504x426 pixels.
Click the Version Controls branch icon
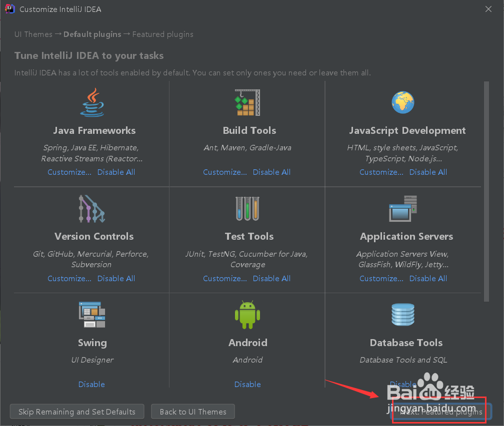tap(92, 209)
